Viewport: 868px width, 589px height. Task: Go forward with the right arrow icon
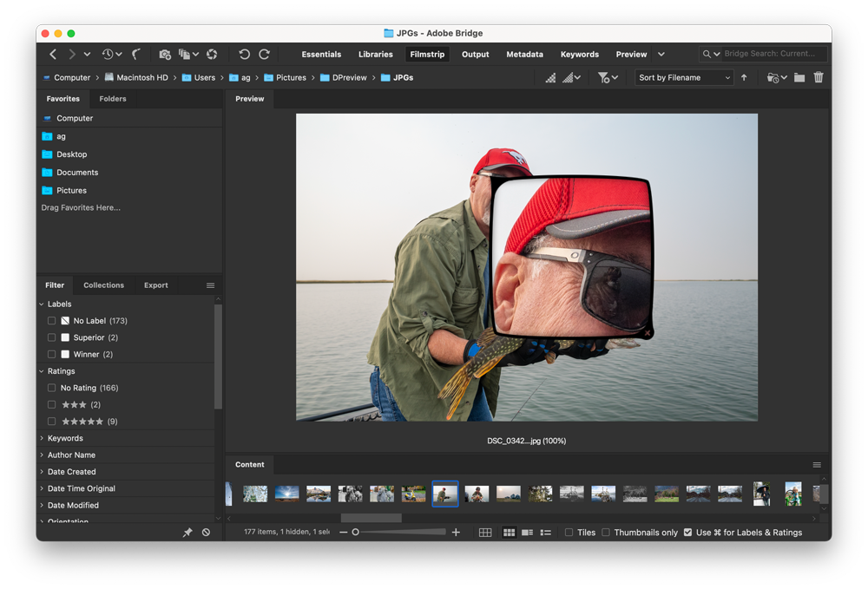click(72, 54)
